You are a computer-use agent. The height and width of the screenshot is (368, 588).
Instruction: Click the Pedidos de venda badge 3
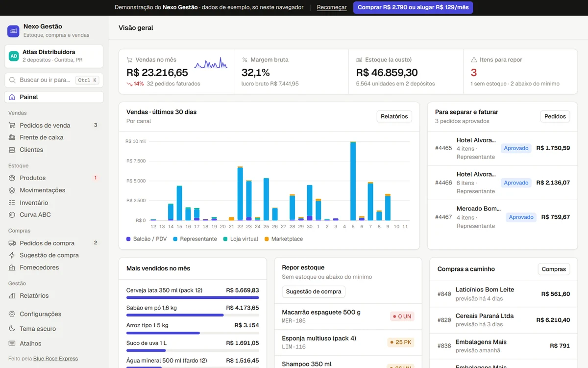click(96, 125)
